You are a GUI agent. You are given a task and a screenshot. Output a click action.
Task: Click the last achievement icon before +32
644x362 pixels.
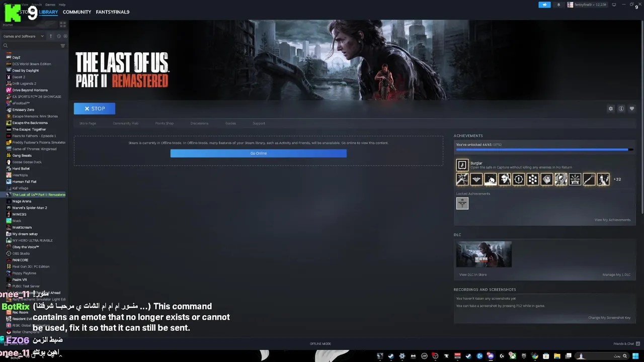coord(603,179)
